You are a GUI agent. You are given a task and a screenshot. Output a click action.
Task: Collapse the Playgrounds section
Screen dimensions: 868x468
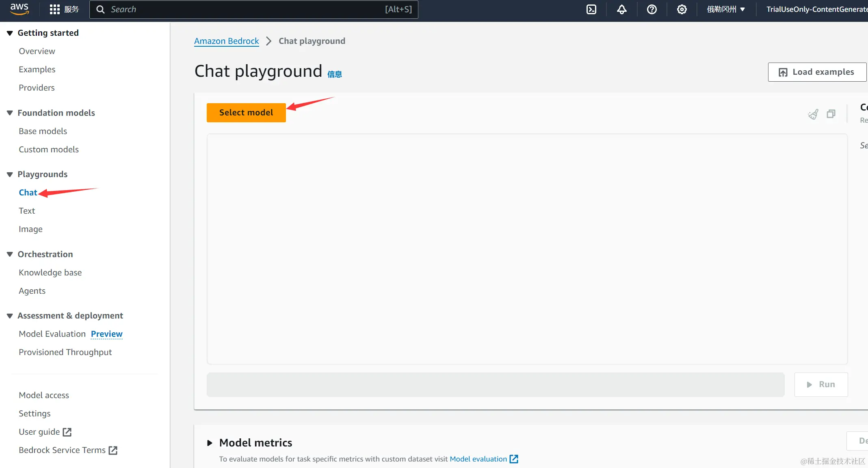pos(10,174)
